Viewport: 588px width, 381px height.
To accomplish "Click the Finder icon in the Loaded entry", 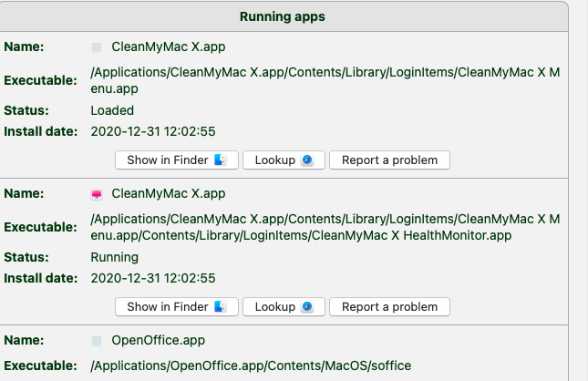I will tap(220, 160).
